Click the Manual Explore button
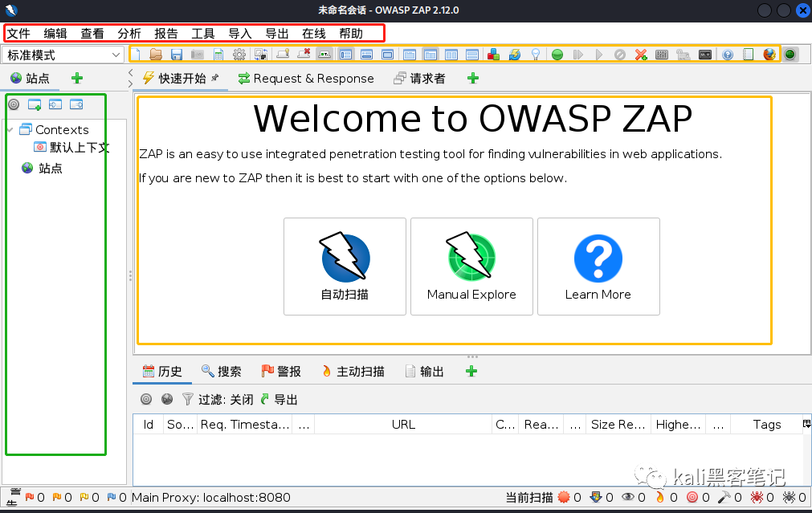The image size is (812, 513). coord(471,267)
